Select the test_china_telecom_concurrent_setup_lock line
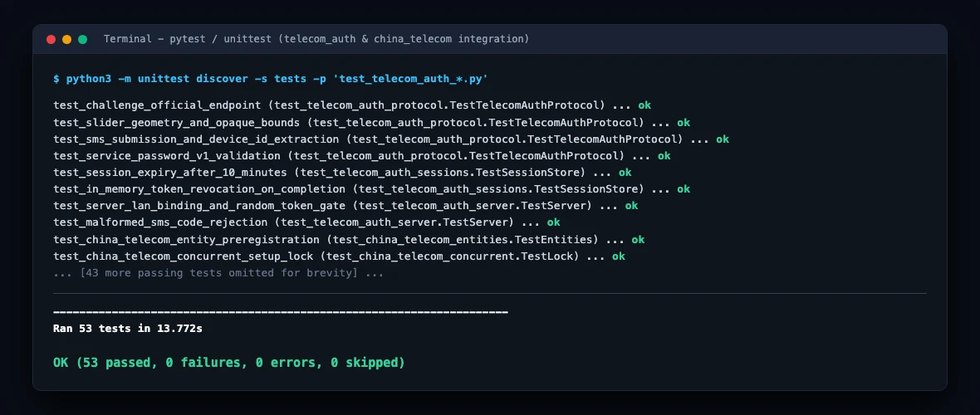Image resolution: width=980 pixels, height=415 pixels. click(x=340, y=256)
